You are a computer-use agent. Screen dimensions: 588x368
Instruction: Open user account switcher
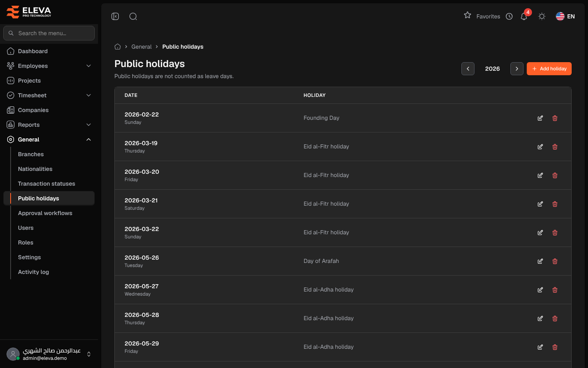tap(49, 354)
